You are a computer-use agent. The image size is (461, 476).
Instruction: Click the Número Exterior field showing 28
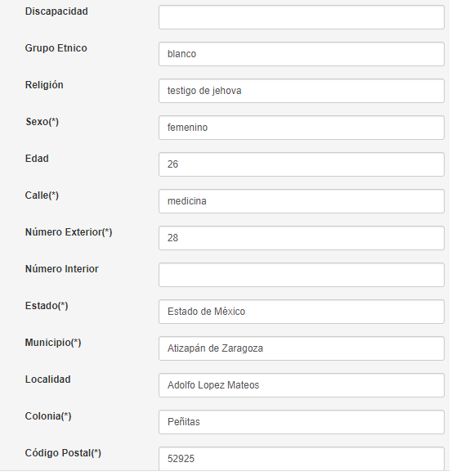click(x=302, y=238)
